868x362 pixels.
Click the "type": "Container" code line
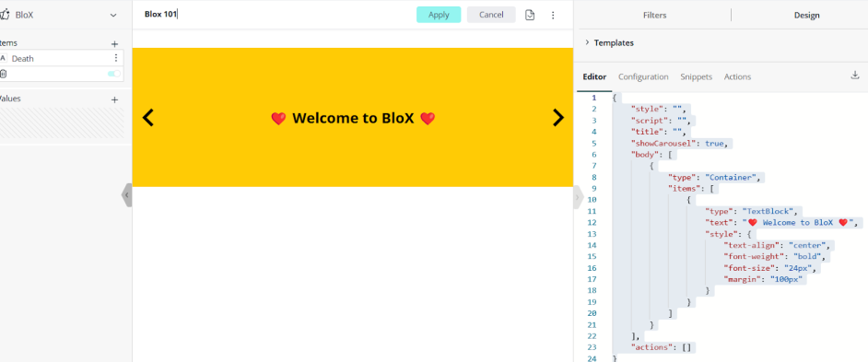716,177
